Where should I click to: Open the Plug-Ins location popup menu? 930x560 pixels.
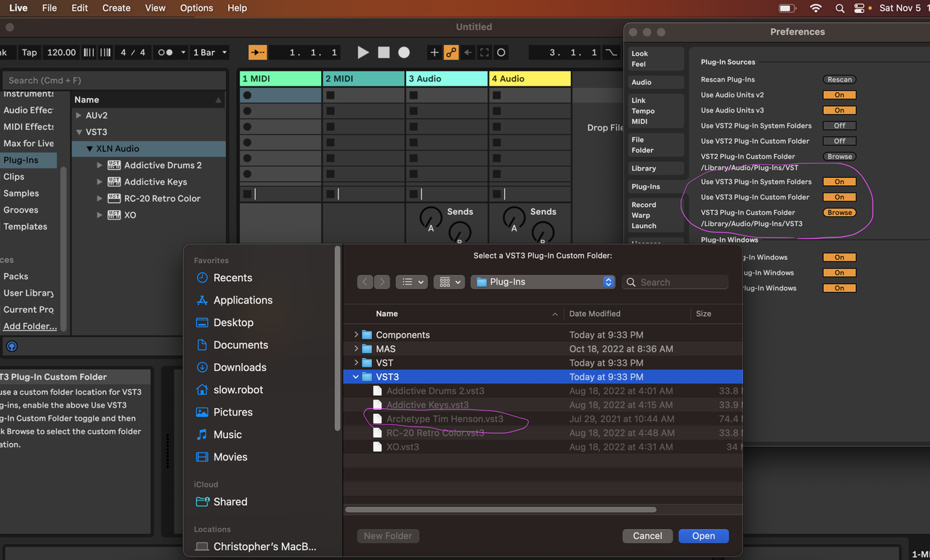(543, 282)
